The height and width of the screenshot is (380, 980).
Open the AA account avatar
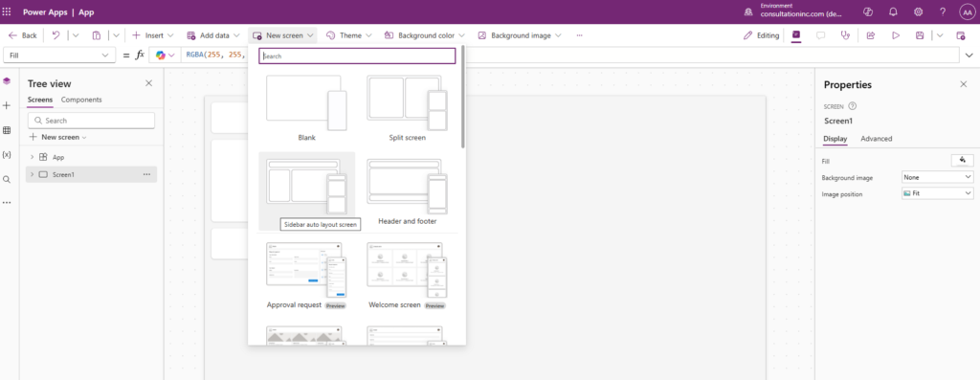click(x=968, y=11)
